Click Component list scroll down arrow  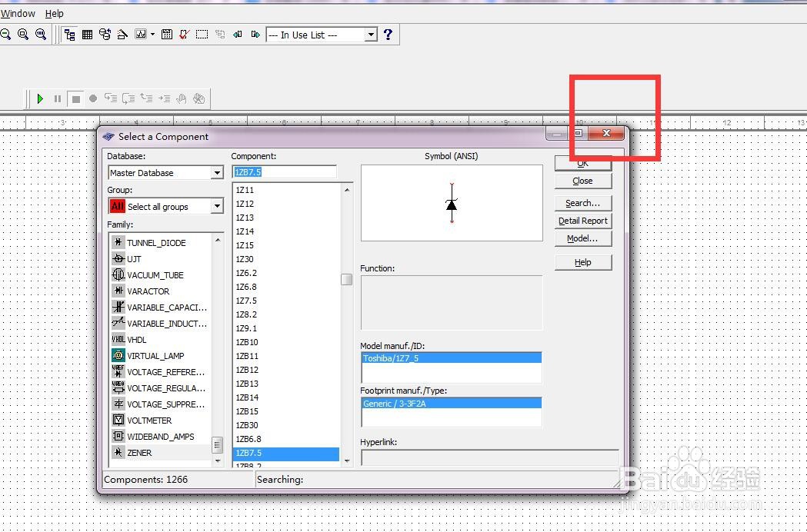(347, 461)
